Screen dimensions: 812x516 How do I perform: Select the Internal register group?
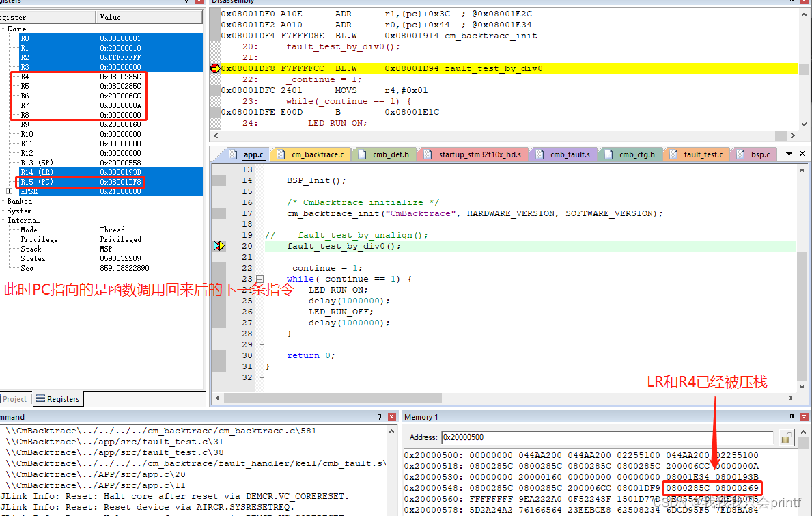tap(23, 220)
